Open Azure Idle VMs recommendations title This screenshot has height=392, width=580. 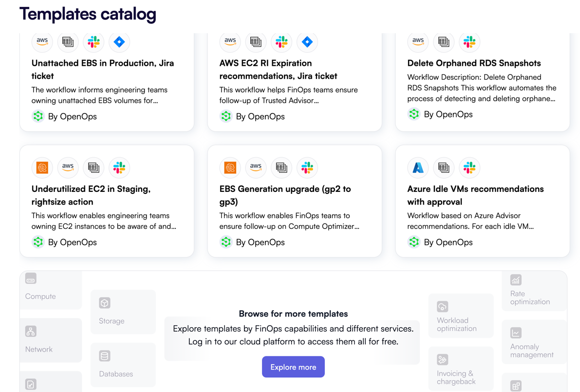[x=475, y=195]
